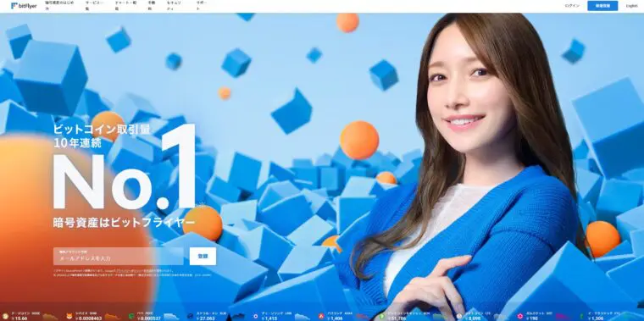This screenshot has height=321, width=644.
Task: Click the ¥27.063 Stellar Lumen price
Action: [x=204, y=318]
